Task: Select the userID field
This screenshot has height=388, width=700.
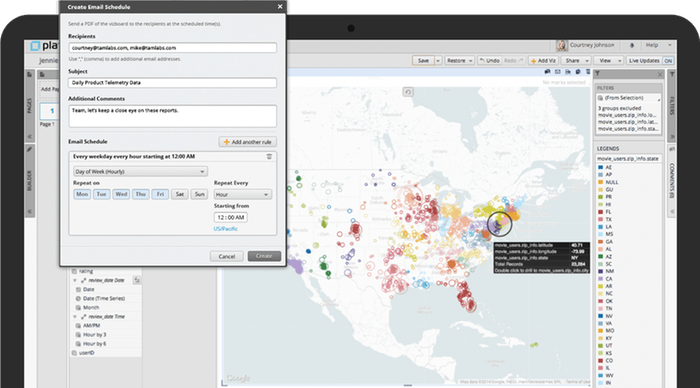Action: [87, 353]
